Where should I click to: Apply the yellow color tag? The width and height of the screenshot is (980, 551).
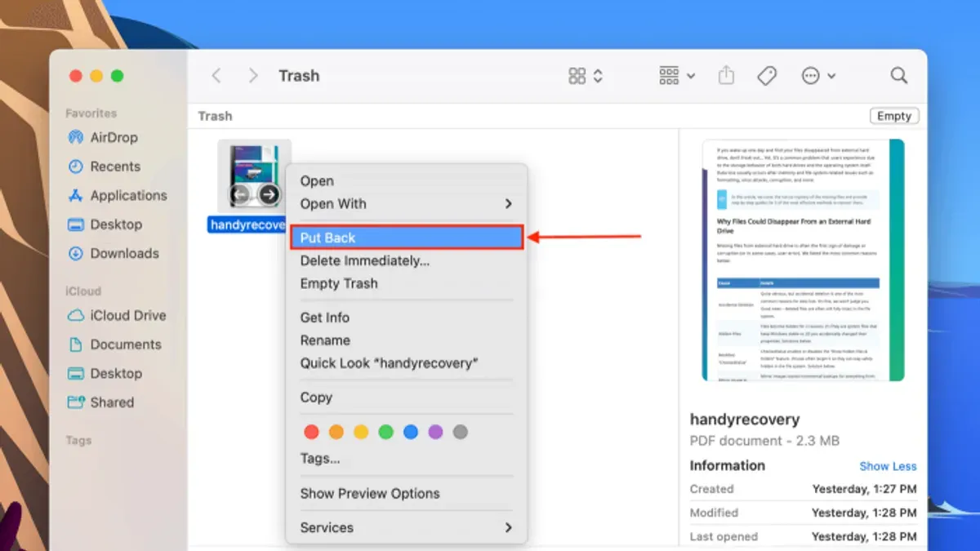[361, 432]
